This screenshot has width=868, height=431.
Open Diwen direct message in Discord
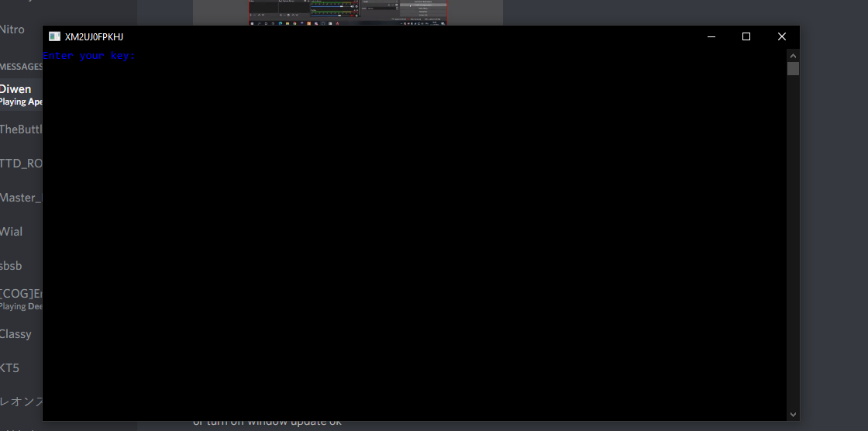(21, 95)
